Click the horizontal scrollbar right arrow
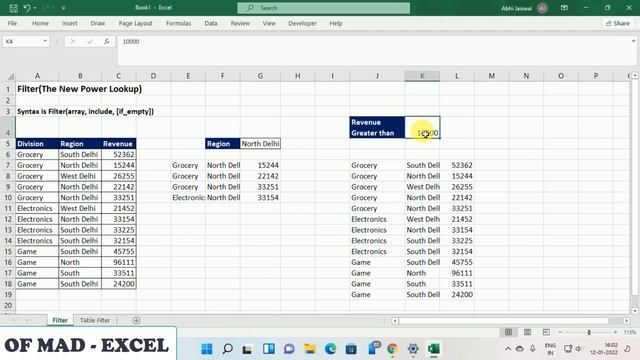 627,321
